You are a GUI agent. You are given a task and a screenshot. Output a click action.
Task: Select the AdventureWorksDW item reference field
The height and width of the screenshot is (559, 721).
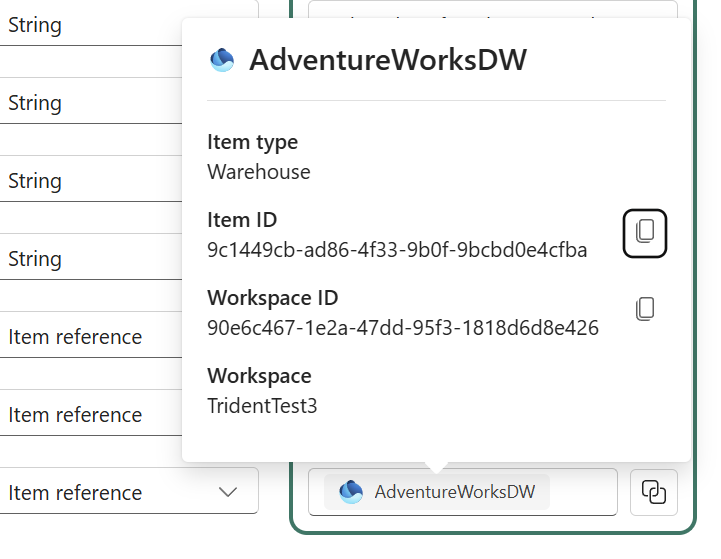click(463, 492)
